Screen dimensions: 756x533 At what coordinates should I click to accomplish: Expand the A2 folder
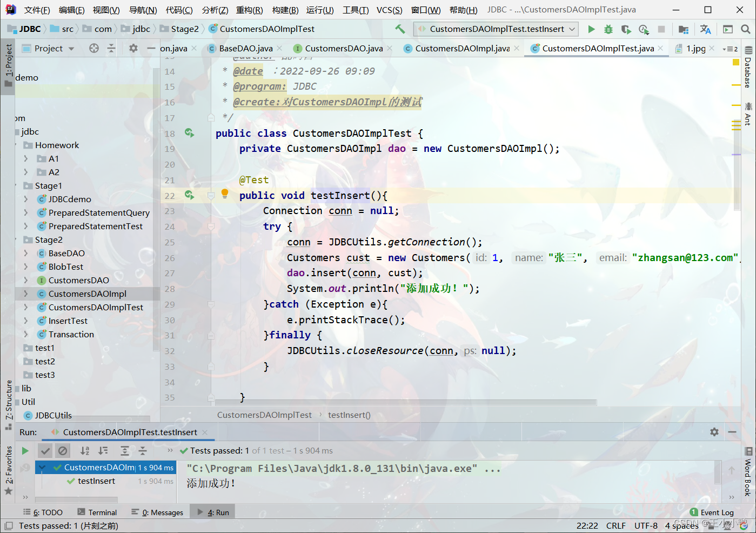point(26,172)
